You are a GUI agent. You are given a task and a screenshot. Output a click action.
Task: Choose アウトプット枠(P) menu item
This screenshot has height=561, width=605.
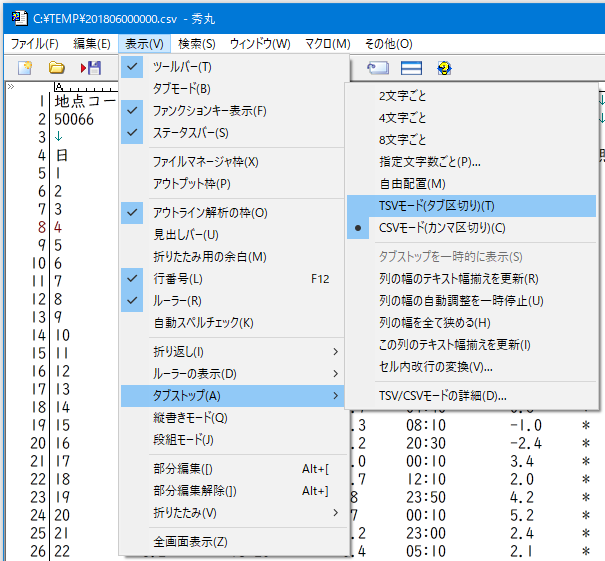click(x=232, y=184)
